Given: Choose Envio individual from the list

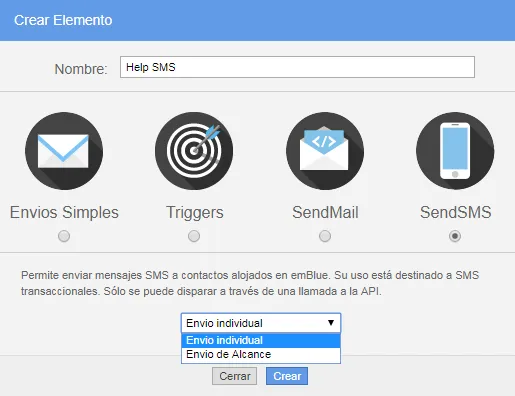Looking at the screenshot, I should 261,340.
